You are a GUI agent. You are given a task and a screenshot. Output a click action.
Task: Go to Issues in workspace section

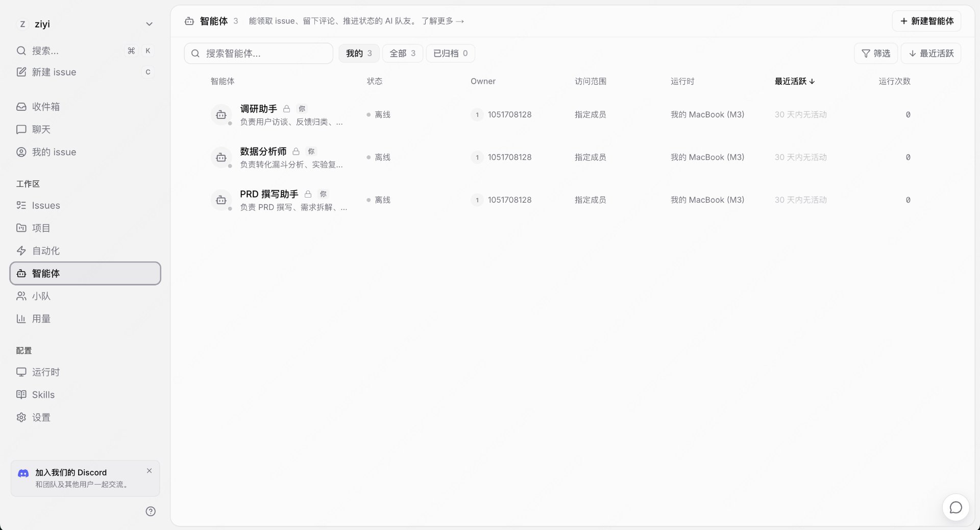pos(85,205)
